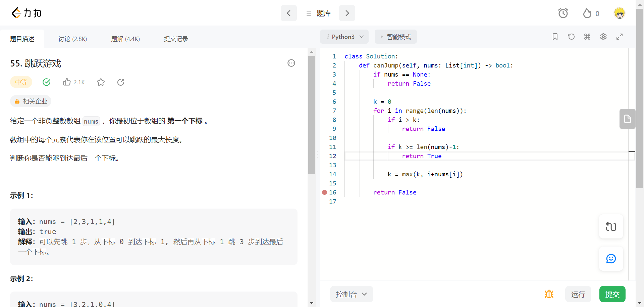Go to previous problem arrow

289,13
